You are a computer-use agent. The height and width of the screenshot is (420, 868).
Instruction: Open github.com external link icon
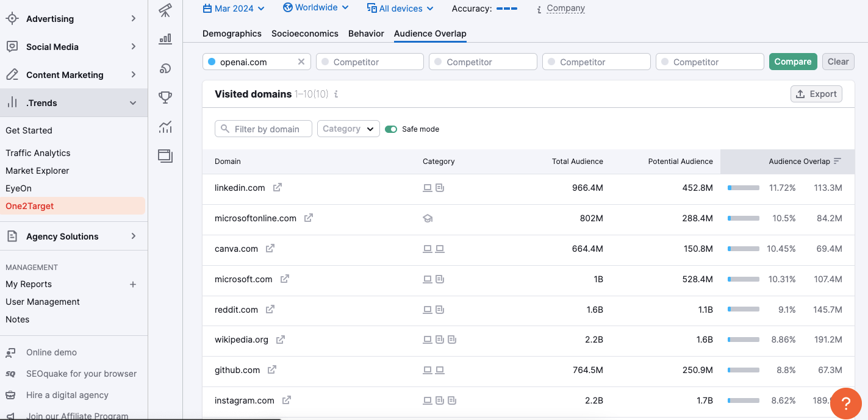272,370
